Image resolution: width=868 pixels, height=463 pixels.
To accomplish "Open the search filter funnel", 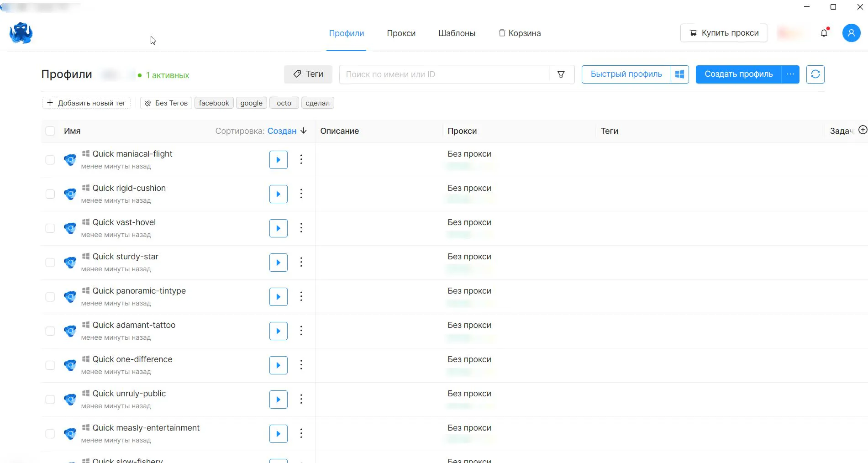I will (561, 74).
